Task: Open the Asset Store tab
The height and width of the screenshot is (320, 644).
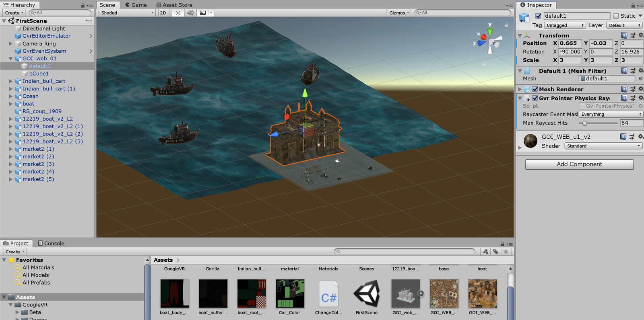Action: (x=174, y=5)
